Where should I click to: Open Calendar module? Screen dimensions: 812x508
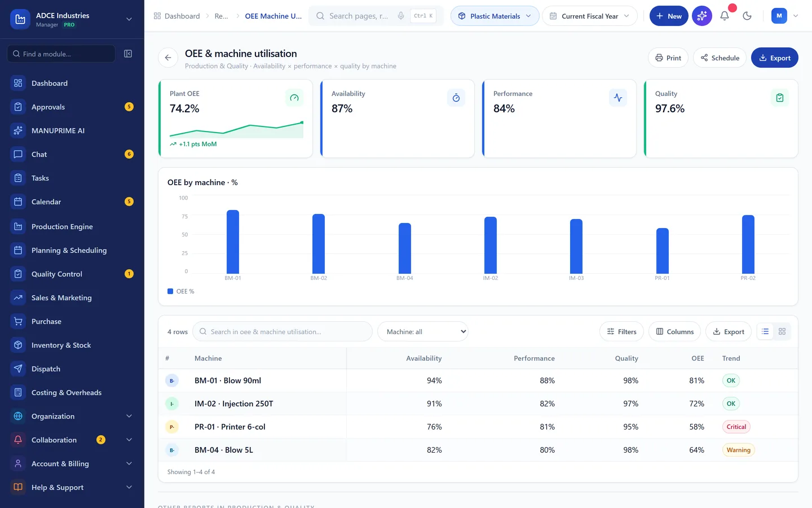(x=72, y=202)
